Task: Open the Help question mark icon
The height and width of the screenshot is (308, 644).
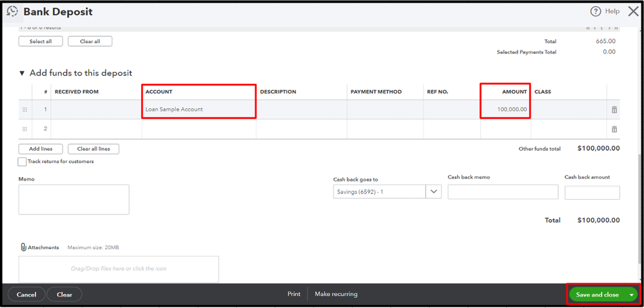Action: click(x=596, y=12)
